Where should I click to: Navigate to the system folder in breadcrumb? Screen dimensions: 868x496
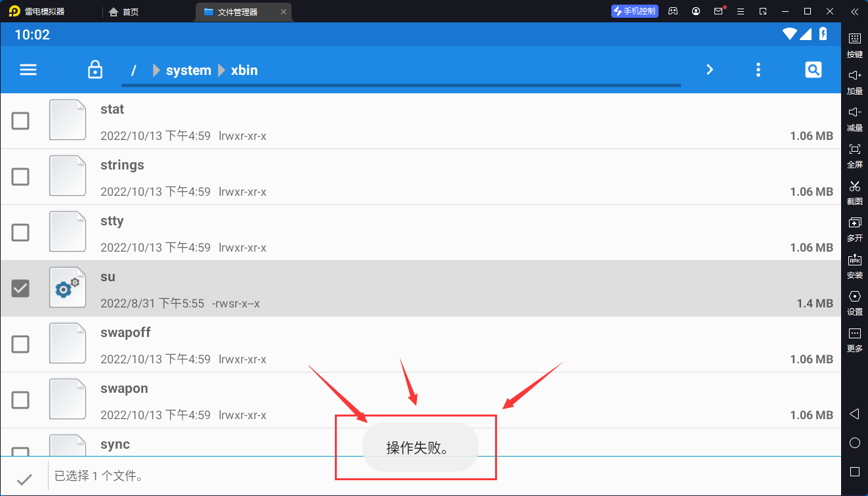click(x=188, y=70)
